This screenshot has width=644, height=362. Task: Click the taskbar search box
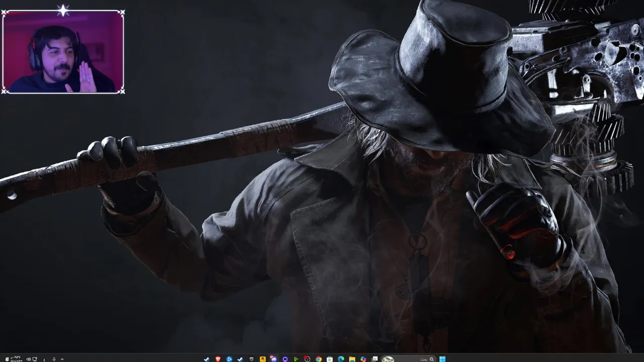[409, 359]
